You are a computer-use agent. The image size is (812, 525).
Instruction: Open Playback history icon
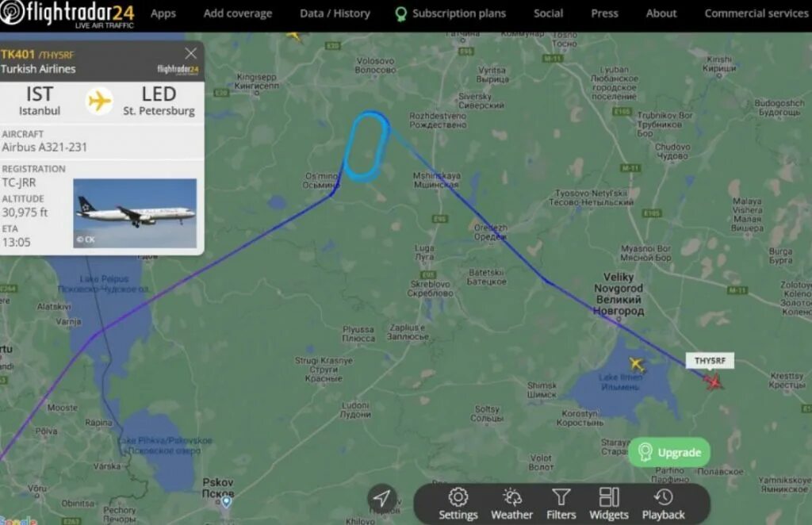(664, 504)
